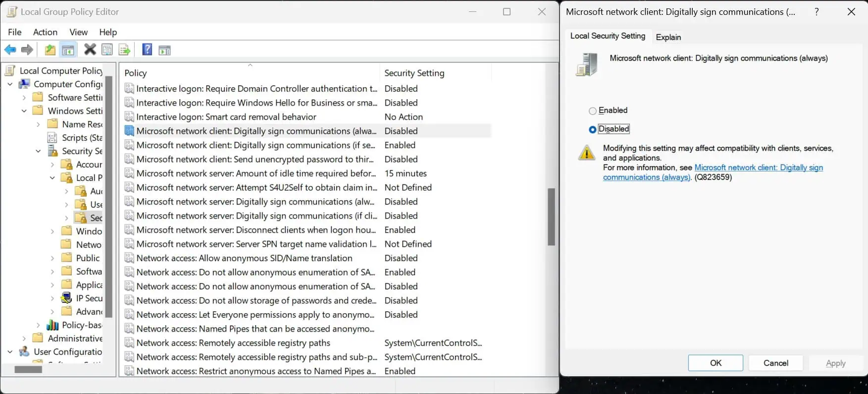
Task: Click the policy list vertical scrollbar thumb
Action: (551, 217)
